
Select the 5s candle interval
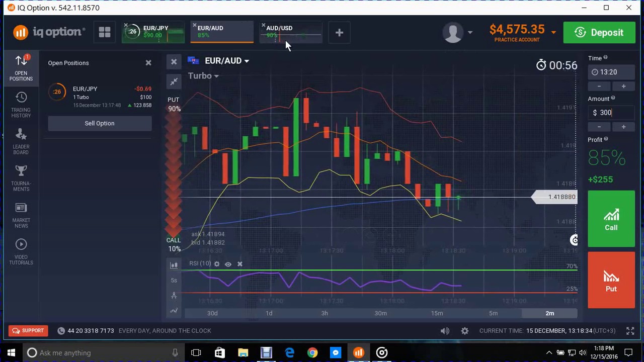point(174,280)
